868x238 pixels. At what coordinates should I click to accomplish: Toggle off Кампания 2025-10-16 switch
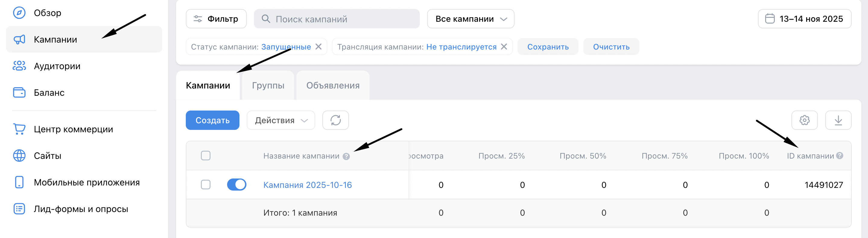coord(236,185)
